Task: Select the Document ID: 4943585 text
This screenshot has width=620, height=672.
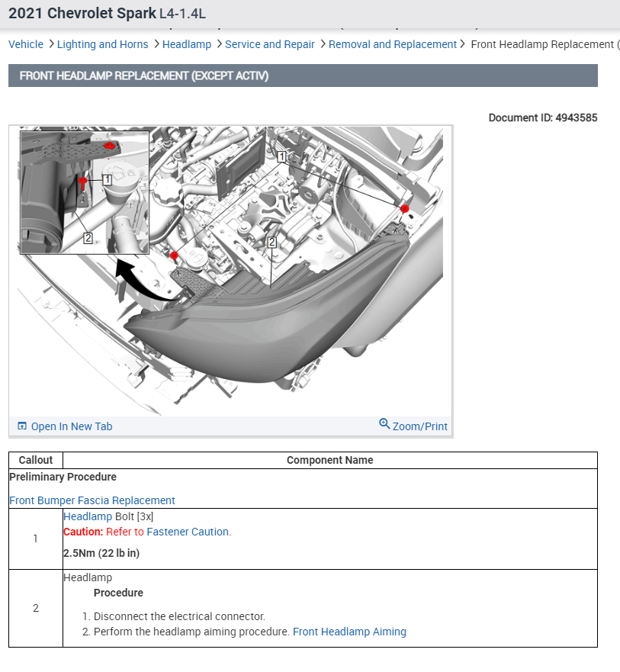Action: 543,118
